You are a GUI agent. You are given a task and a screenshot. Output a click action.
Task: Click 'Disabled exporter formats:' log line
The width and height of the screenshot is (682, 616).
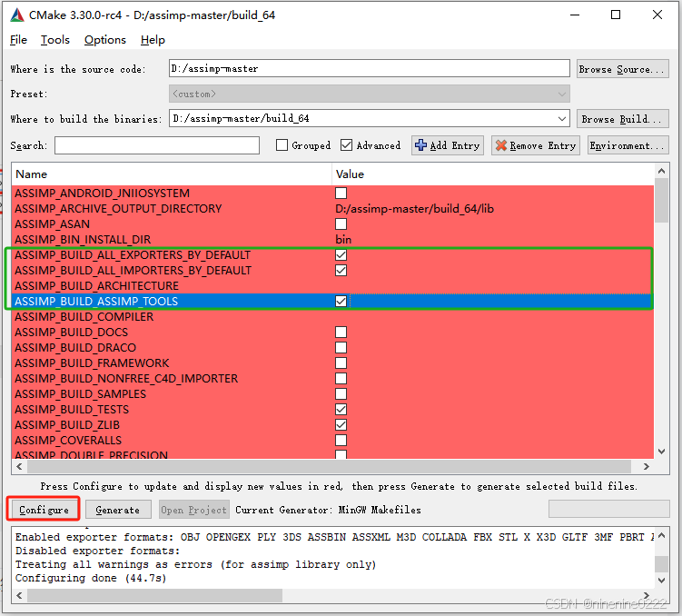(x=97, y=551)
